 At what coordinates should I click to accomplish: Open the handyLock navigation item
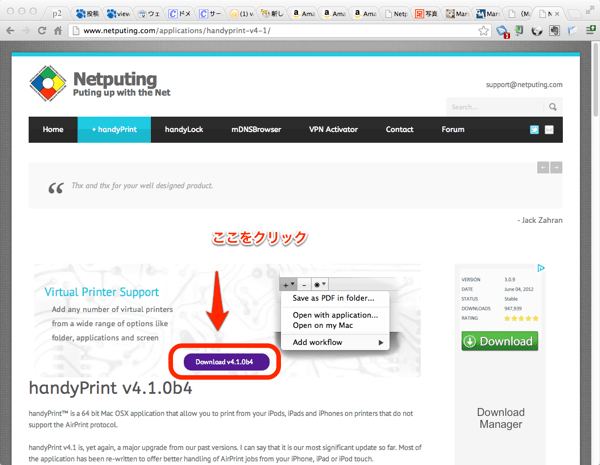pos(184,130)
